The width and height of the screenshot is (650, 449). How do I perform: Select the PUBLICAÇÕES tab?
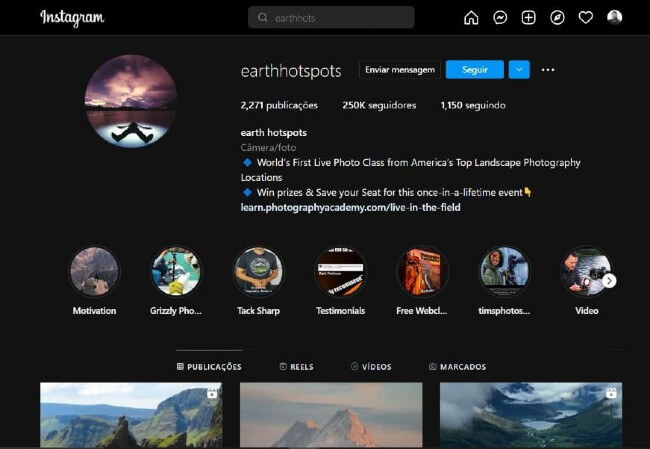(209, 366)
